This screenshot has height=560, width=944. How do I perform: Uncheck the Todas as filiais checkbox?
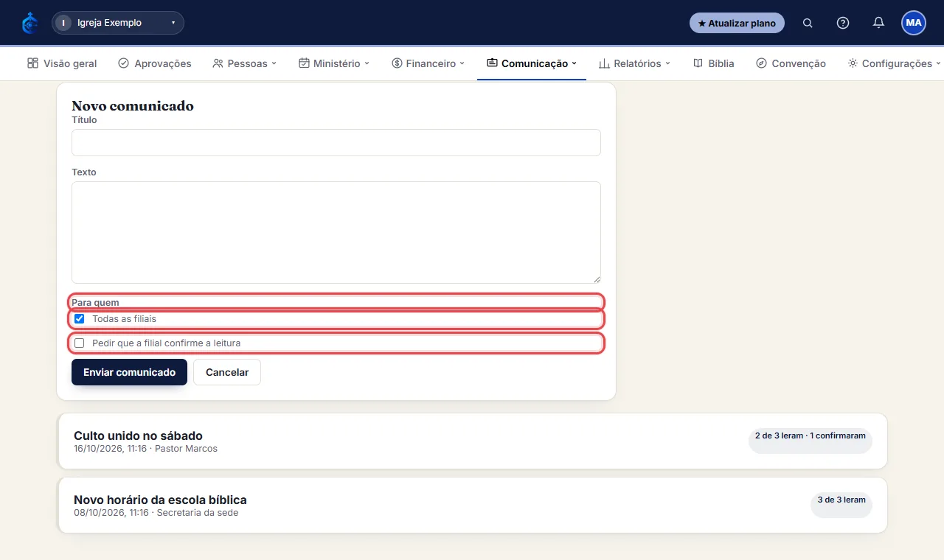(80, 319)
